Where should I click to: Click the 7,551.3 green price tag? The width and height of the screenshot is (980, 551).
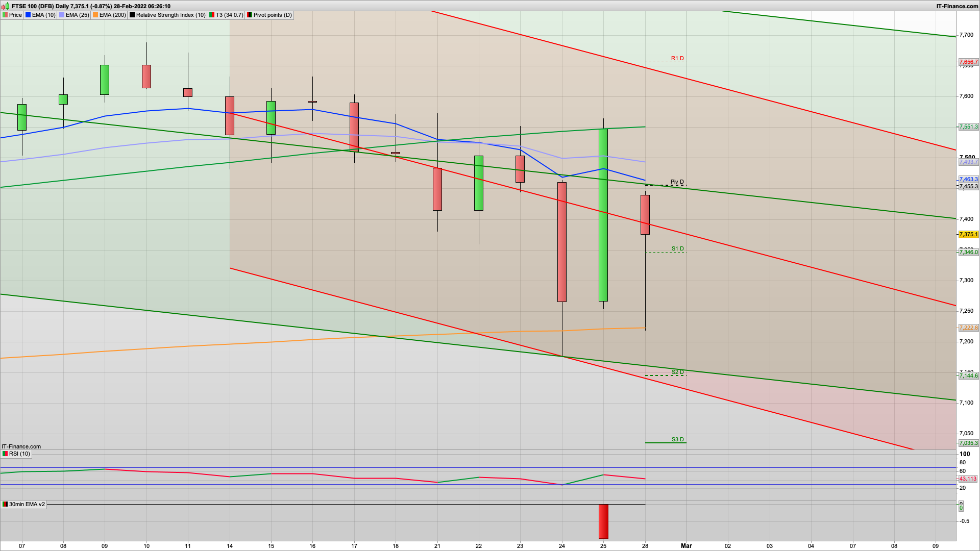coord(968,127)
